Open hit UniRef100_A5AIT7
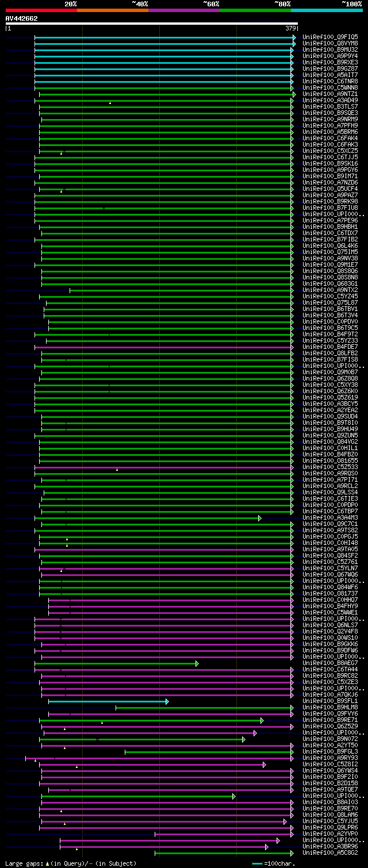This screenshot has width=368, height=868. (x=330, y=75)
